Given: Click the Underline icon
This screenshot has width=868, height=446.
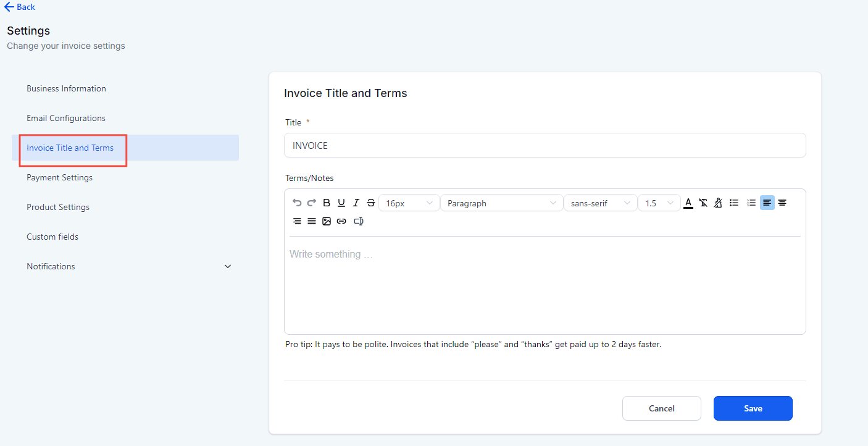Looking at the screenshot, I should 341,202.
